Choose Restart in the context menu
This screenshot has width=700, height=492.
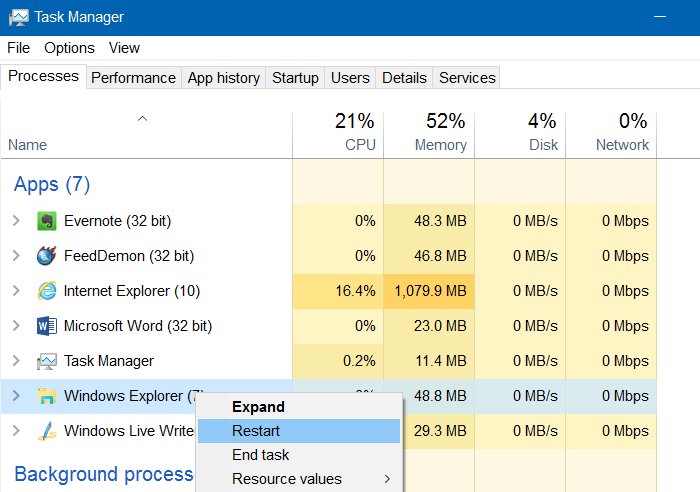tap(299, 431)
